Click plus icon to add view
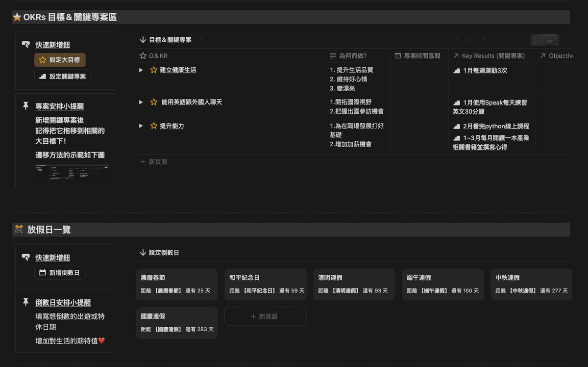 [x=200, y=40]
